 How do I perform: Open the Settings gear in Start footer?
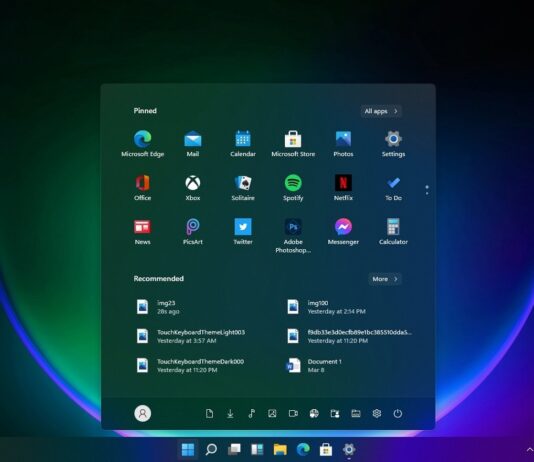[x=377, y=413]
